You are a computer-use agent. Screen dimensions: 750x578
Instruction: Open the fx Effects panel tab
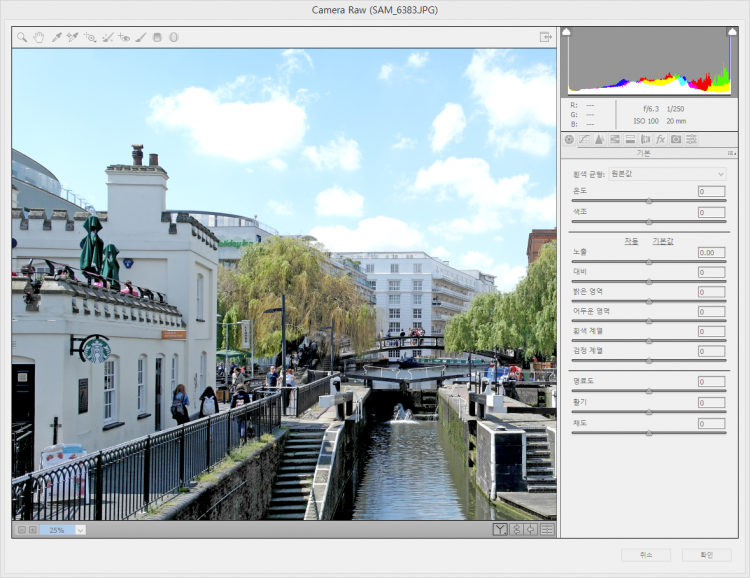pyautogui.click(x=660, y=139)
